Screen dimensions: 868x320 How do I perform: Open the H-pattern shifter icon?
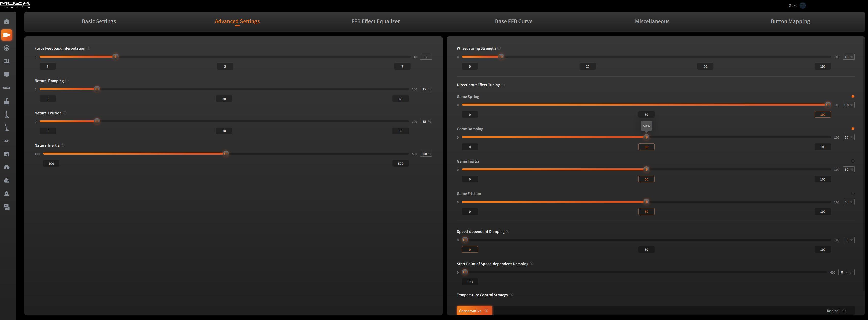tap(6, 101)
